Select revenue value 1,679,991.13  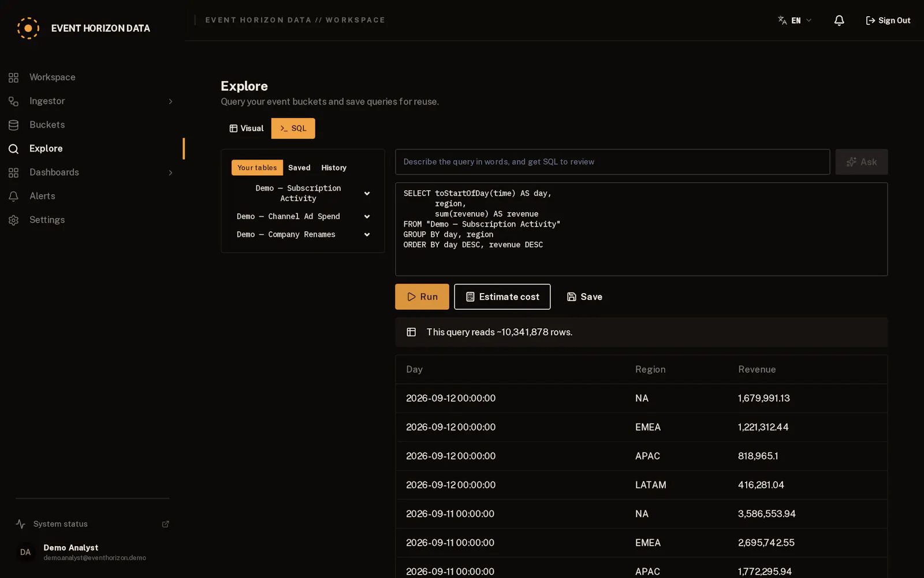point(763,398)
